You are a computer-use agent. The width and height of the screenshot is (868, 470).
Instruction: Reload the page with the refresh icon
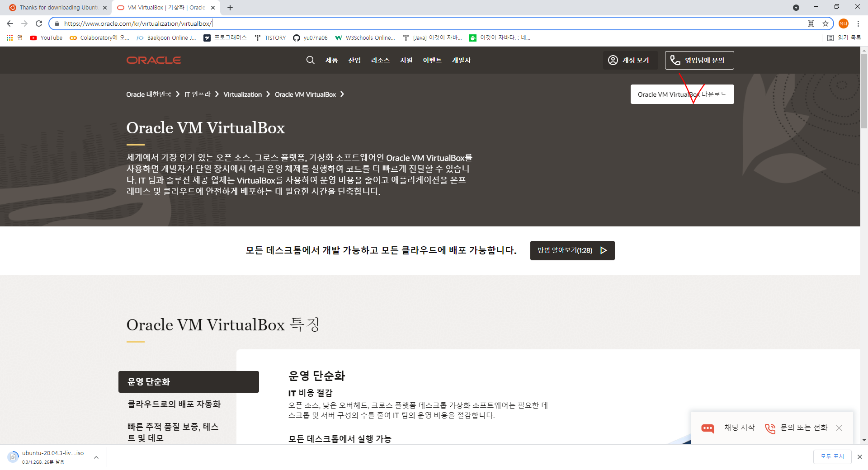pyautogui.click(x=39, y=23)
